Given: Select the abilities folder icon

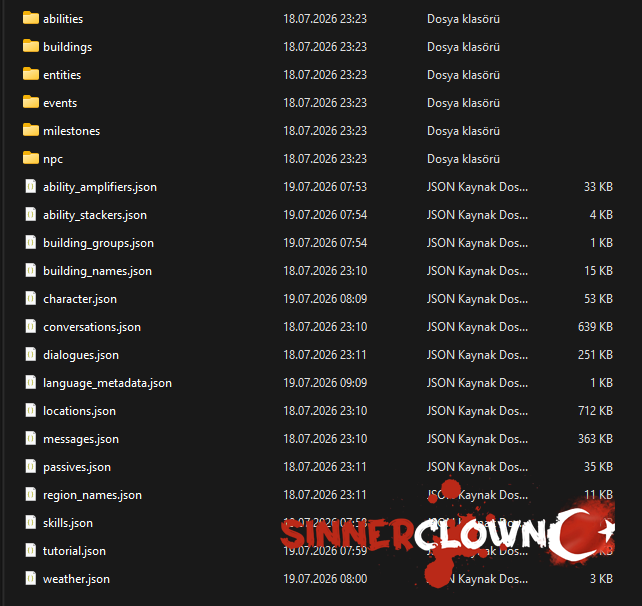Looking at the screenshot, I should pos(31,18).
